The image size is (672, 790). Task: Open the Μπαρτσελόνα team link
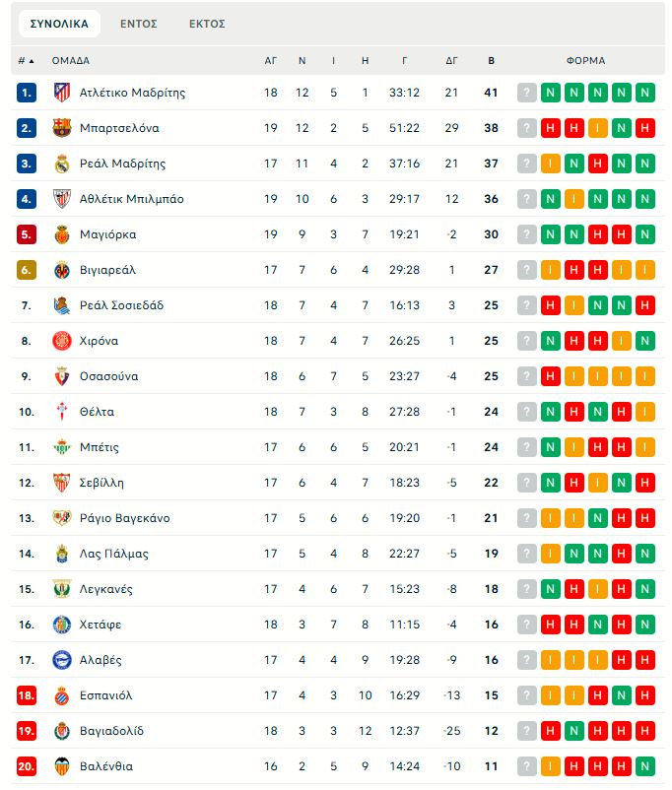119,128
